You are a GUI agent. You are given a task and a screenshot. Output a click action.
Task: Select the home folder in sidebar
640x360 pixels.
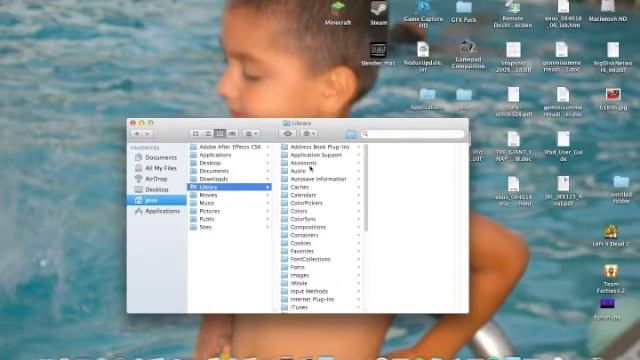click(x=156, y=200)
